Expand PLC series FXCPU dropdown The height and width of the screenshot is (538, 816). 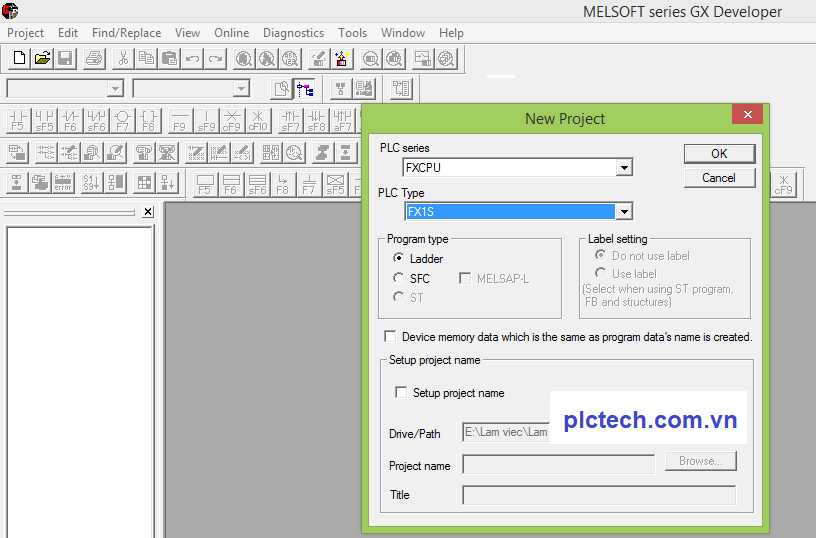point(624,168)
